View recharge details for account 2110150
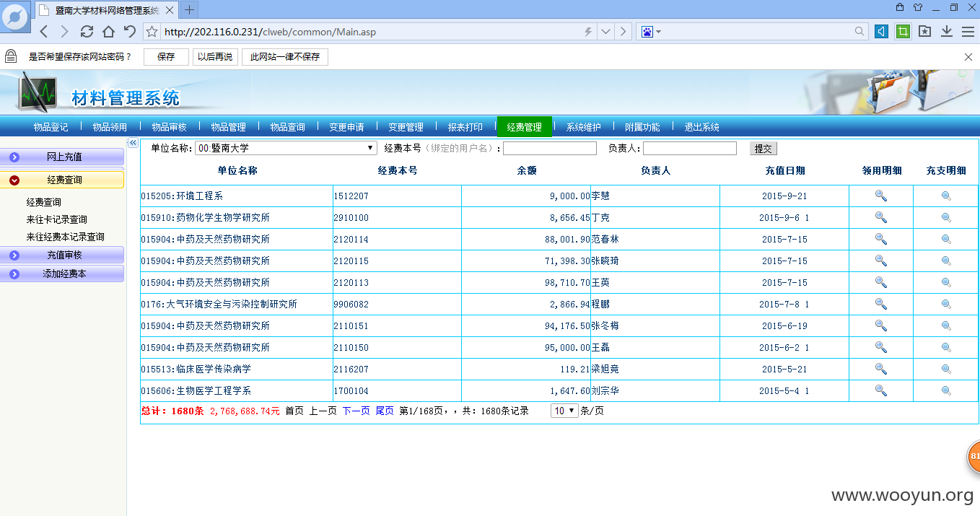The image size is (980, 516). [x=946, y=347]
